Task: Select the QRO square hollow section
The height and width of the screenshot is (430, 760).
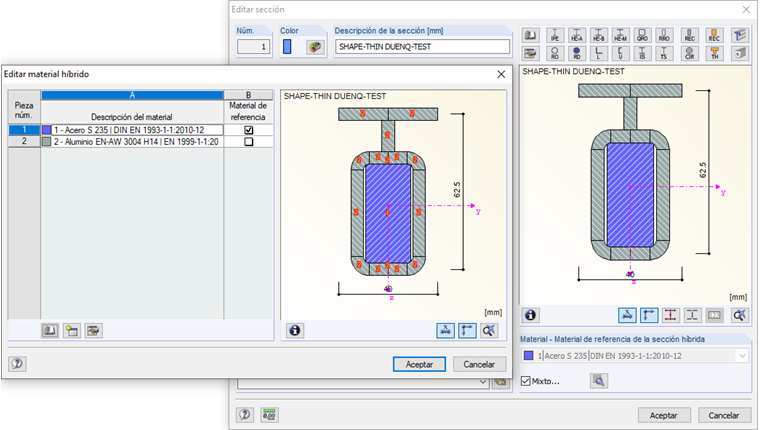Action: 642,35
